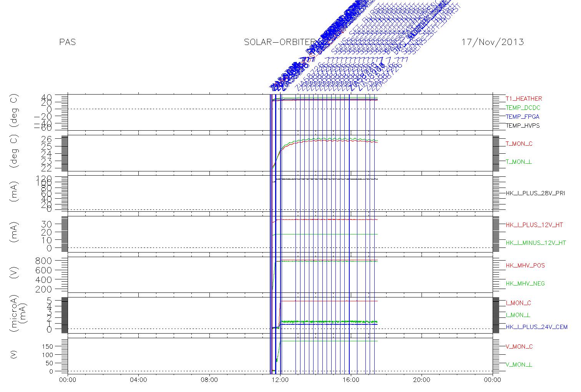
Task: Select the 08:00 time axis label
Action: 209,380
